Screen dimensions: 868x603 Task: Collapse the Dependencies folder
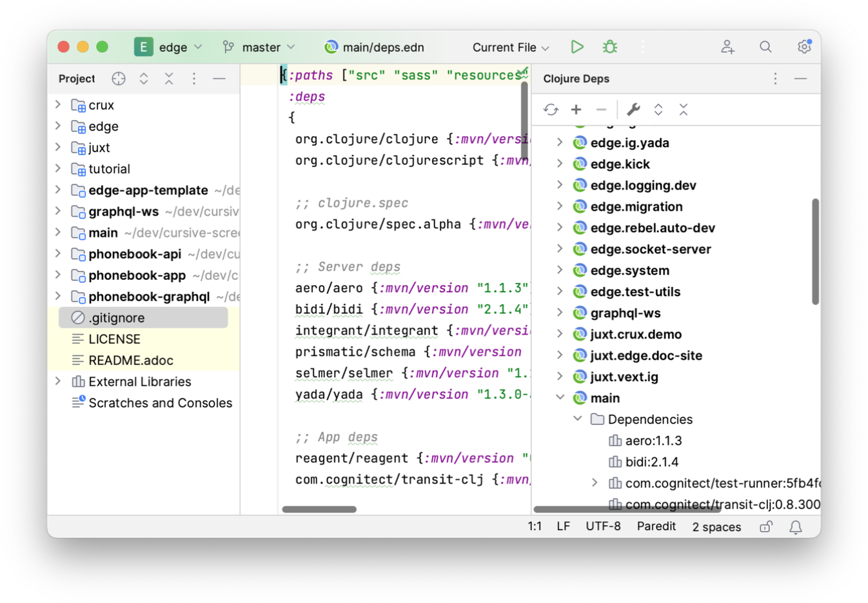pos(578,419)
